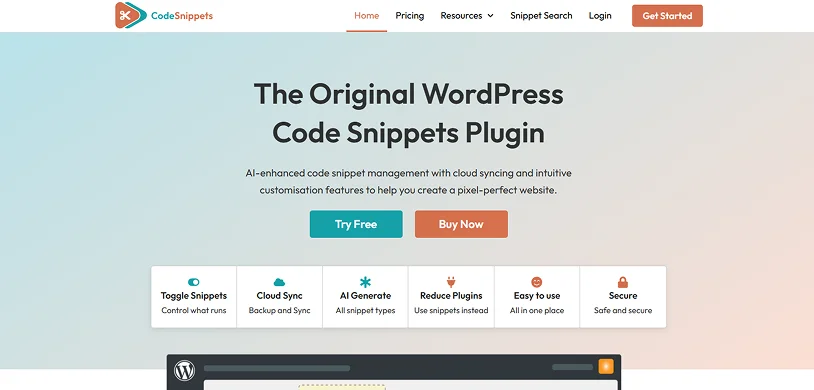Click the 'All snippet types' text
This screenshot has width=814, height=390.
tap(365, 311)
